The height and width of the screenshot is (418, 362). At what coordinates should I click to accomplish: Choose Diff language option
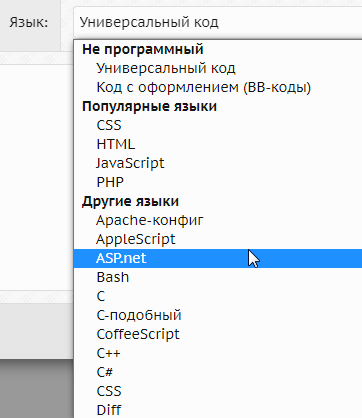click(218, 410)
